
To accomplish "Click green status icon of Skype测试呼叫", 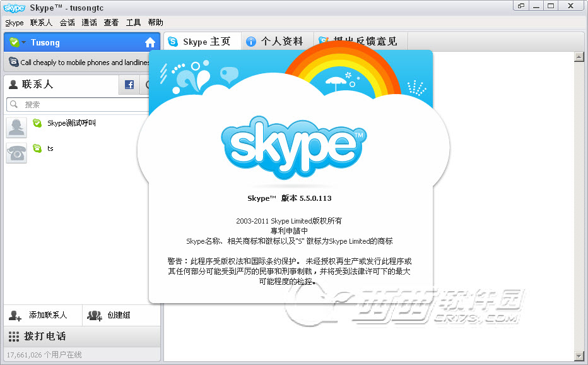I will (x=37, y=123).
